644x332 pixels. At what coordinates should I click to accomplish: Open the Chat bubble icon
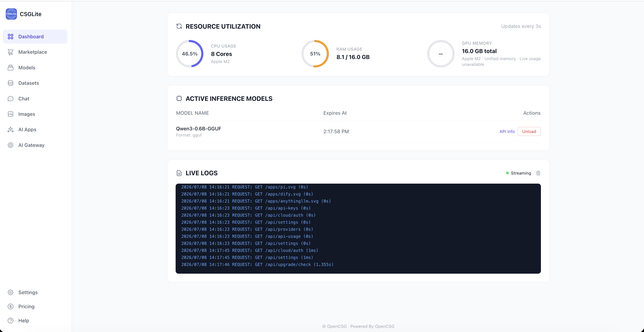[x=11, y=99]
